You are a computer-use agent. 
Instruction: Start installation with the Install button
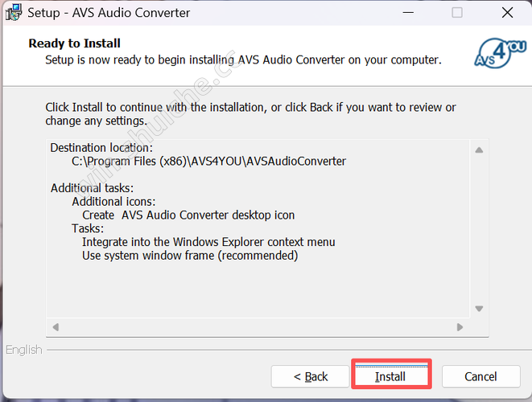390,376
